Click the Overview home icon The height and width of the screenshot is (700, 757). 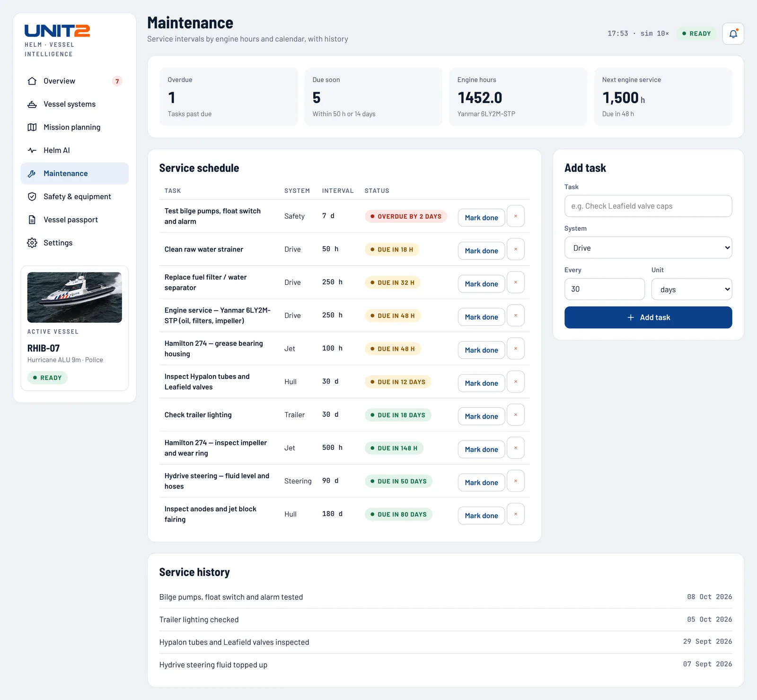click(32, 81)
